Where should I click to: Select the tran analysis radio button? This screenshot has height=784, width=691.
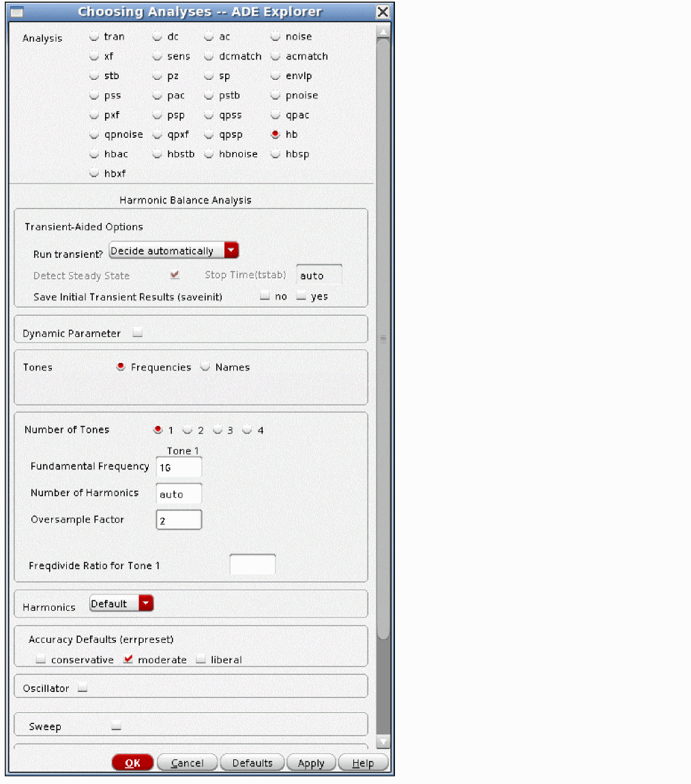tap(94, 37)
